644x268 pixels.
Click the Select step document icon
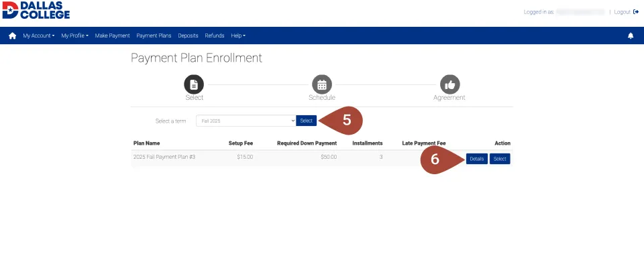click(194, 84)
